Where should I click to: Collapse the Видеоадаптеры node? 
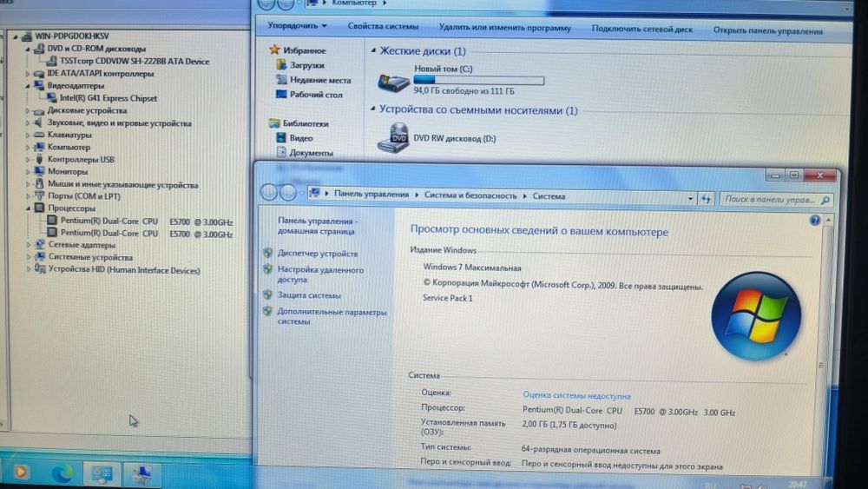pos(27,86)
